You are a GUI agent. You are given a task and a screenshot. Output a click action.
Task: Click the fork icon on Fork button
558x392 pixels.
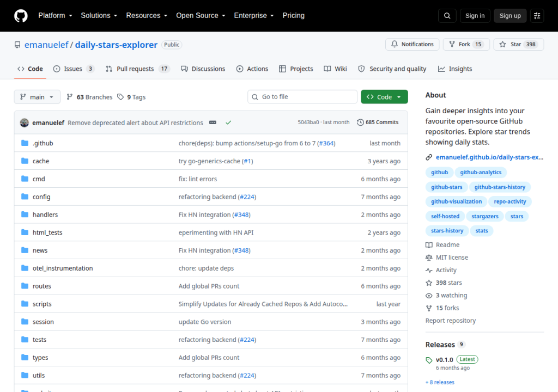[452, 44]
